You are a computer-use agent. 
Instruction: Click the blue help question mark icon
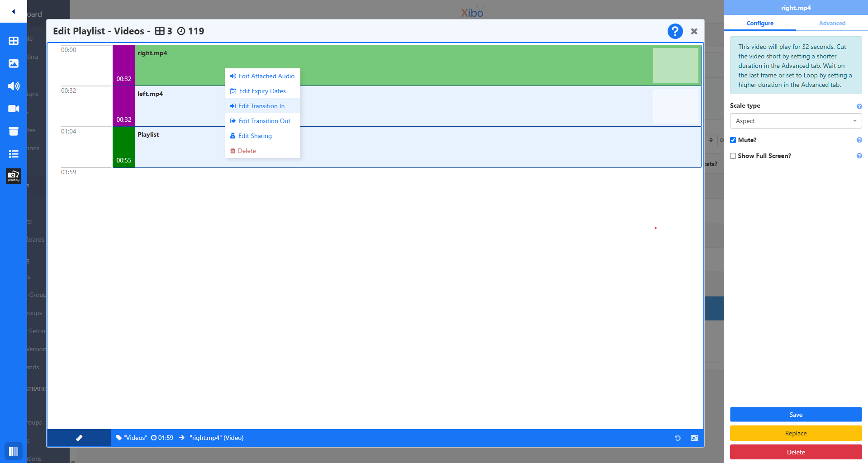[675, 31]
